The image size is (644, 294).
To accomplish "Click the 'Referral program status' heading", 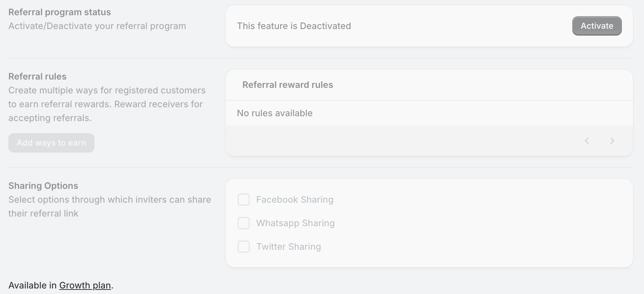I will [60, 12].
